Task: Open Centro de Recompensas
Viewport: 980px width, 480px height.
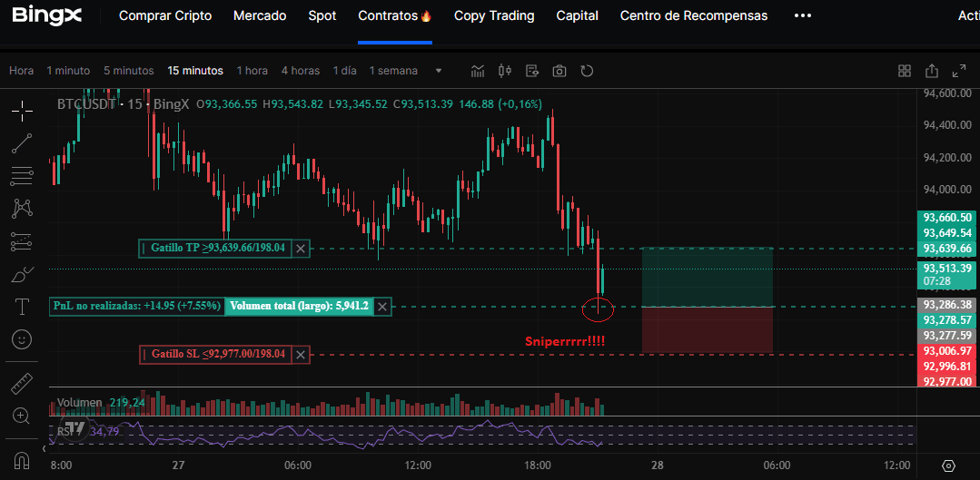Action: click(694, 15)
